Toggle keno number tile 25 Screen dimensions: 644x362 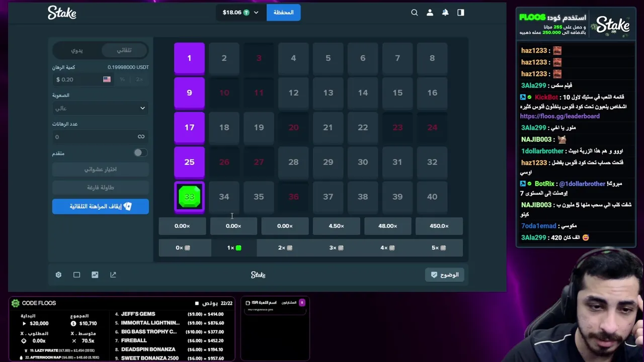pyautogui.click(x=189, y=162)
